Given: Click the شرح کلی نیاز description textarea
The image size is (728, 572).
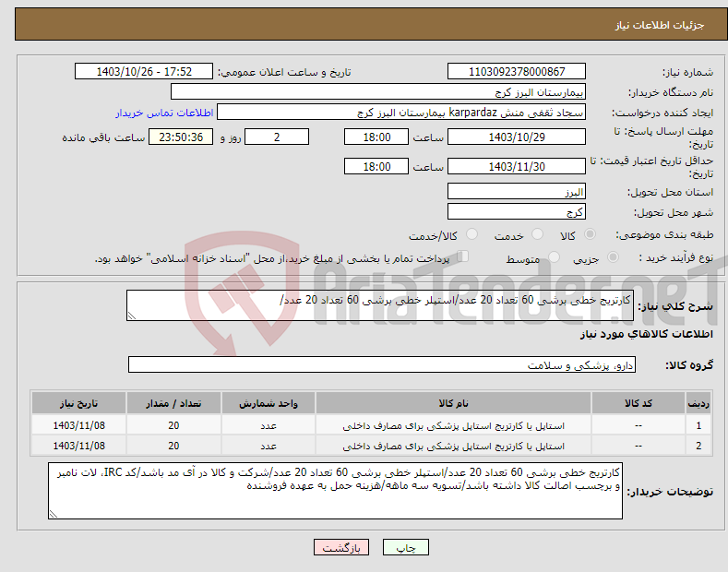Looking at the screenshot, I should pos(380,305).
